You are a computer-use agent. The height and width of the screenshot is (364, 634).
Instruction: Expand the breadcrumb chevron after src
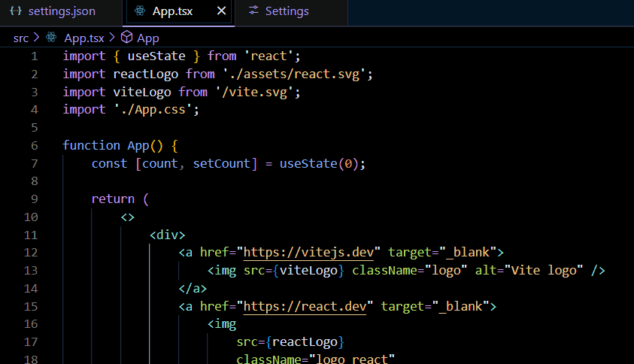pyautogui.click(x=36, y=37)
